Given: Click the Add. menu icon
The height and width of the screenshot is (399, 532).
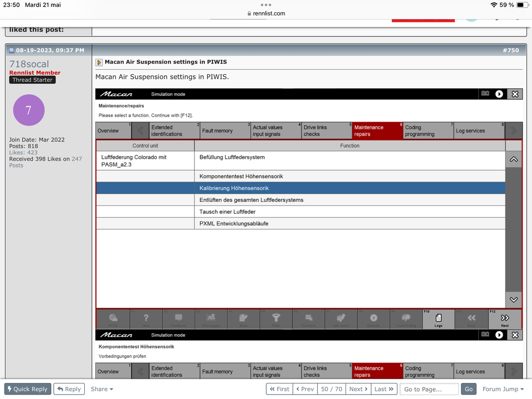Looking at the screenshot, I should [x=341, y=319].
